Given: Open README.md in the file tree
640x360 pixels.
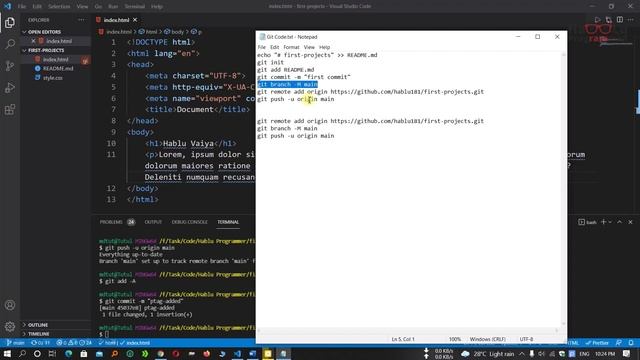Looking at the screenshot, I should 58,68.
